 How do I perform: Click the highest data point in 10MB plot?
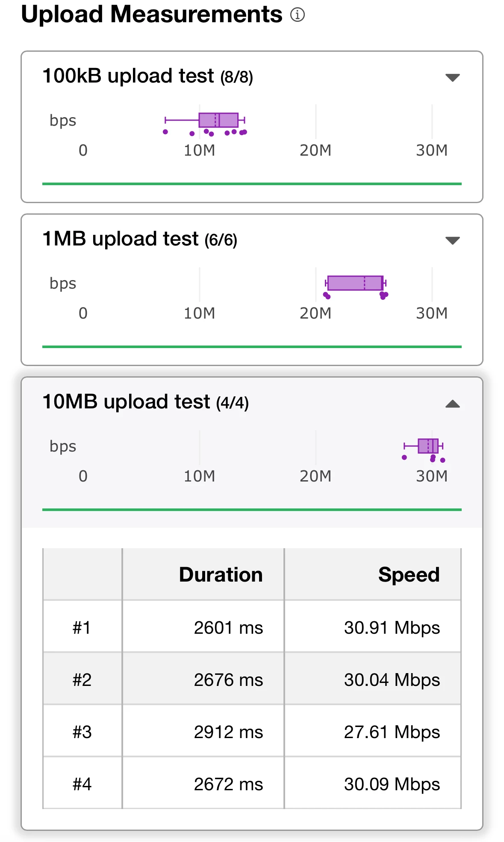coord(443,460)
